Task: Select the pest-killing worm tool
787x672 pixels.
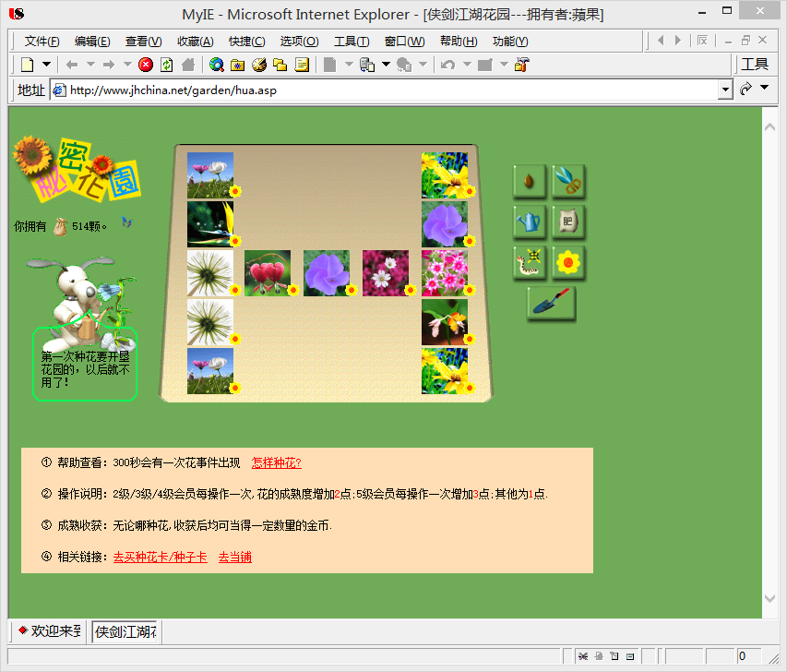Action: (x=529, y=262)
